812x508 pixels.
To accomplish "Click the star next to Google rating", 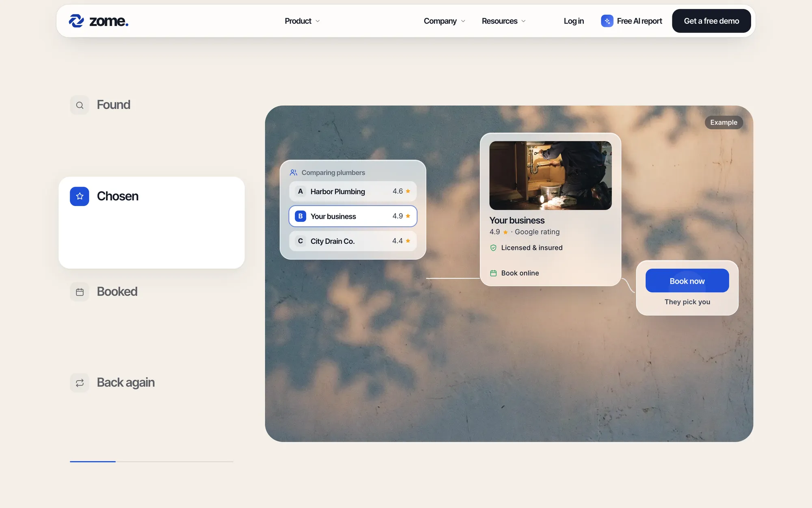I will [x=505, y=232].
